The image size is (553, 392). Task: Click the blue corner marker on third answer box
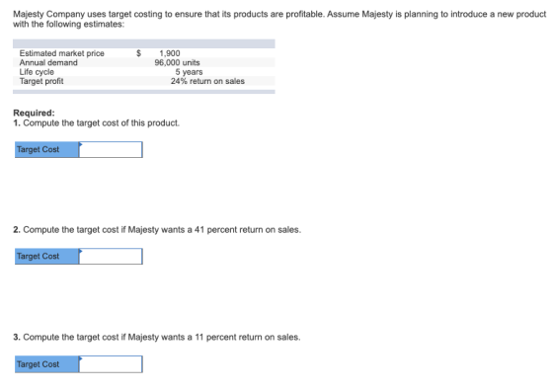pyautogui.click(x=81, y=358)
